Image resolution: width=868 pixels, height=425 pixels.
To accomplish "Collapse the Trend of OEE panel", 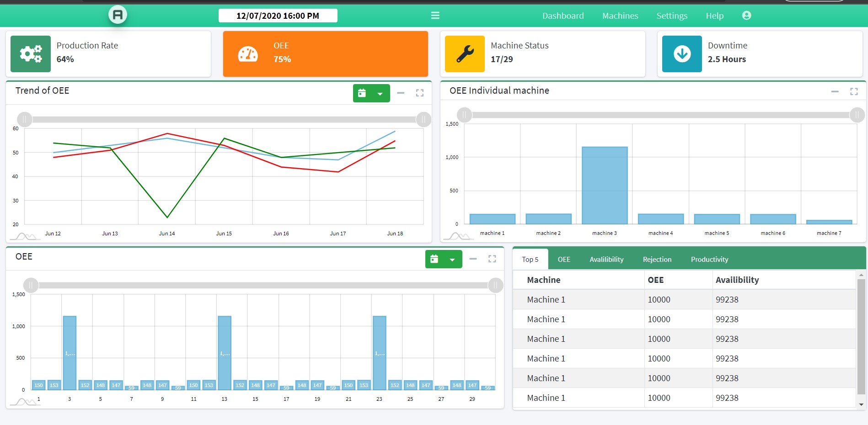I will coord(401,93).
